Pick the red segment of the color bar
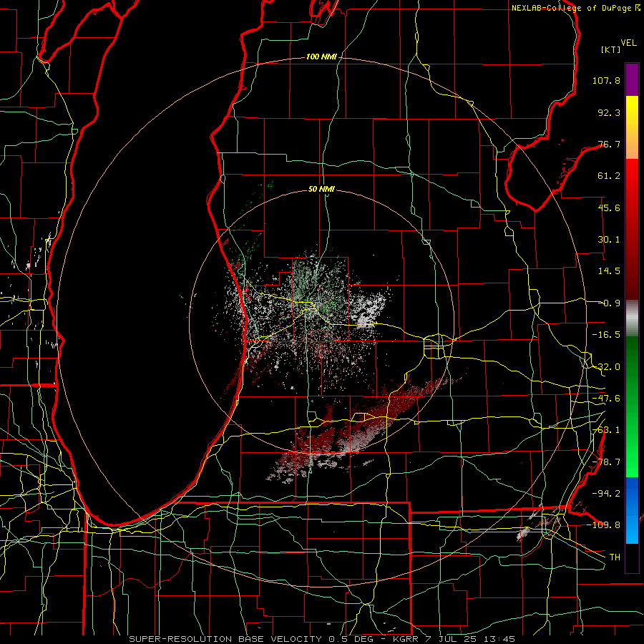The width and height of the screenshot is (644, 644). pos(632,229)
